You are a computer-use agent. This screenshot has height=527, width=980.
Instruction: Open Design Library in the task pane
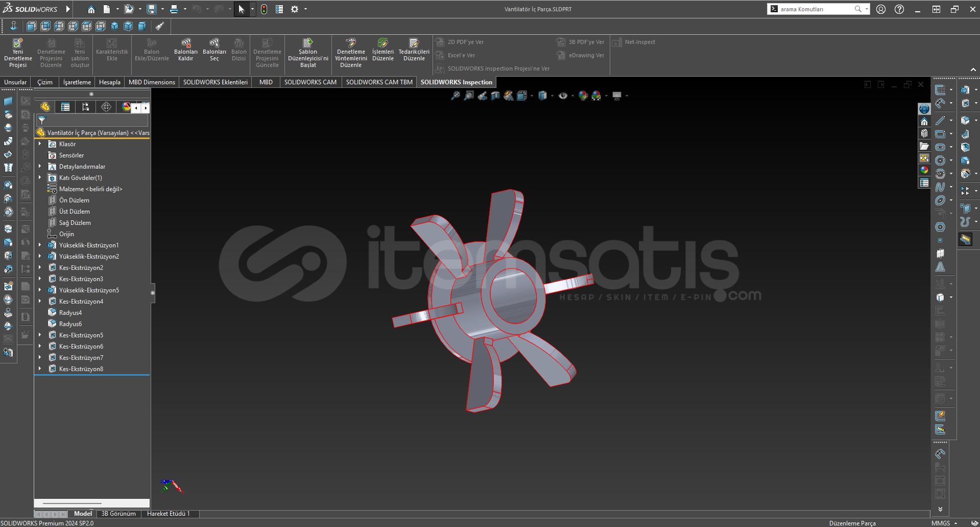coord(924,134)
